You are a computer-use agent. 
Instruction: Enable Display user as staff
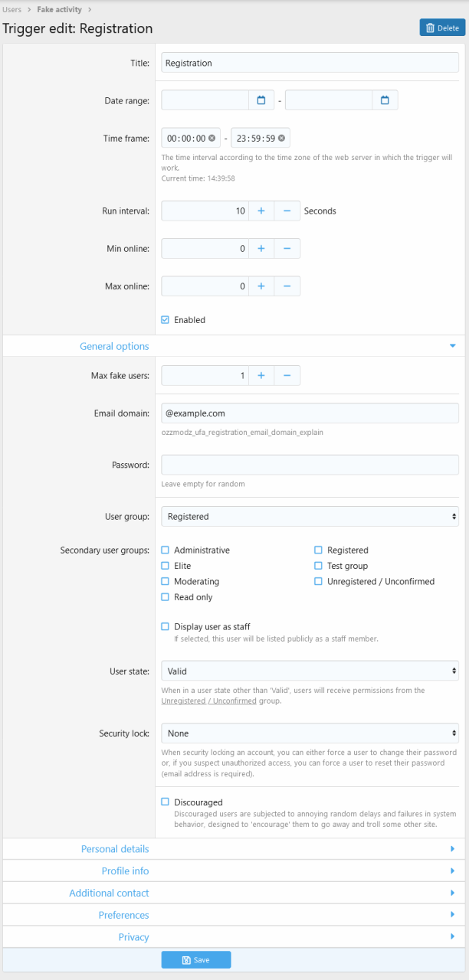166,626
